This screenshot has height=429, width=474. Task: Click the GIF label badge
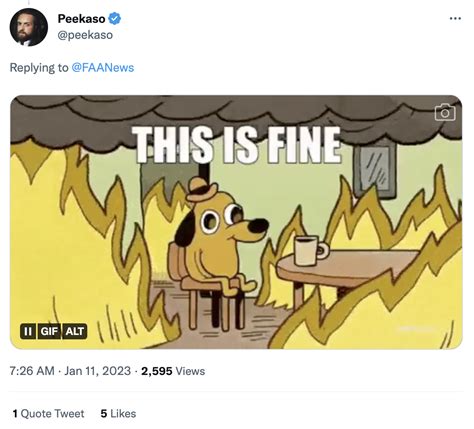tap(49, 331)
